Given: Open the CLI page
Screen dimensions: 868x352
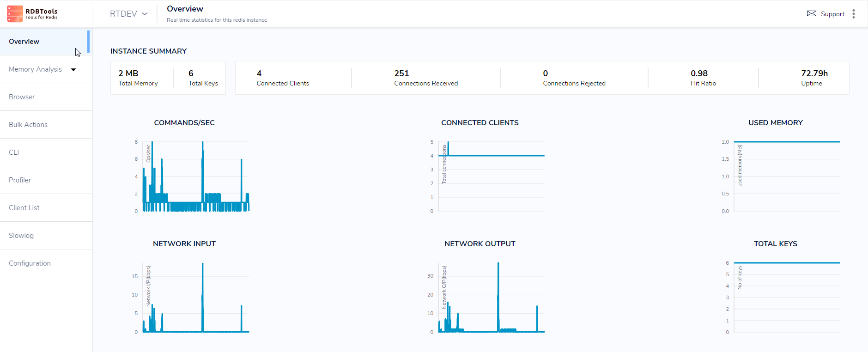Looking at the screenshot, I should click(14, 152).
